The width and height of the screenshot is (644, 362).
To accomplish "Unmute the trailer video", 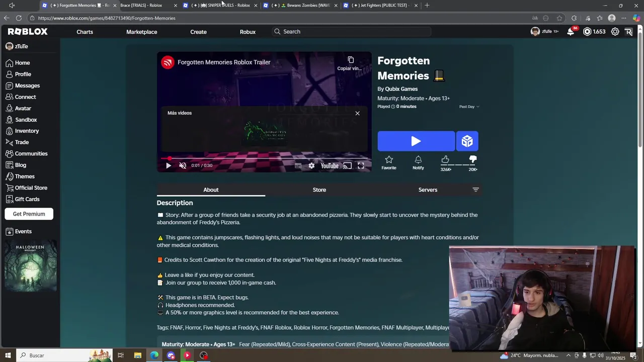I will click(x=183, y=165).
